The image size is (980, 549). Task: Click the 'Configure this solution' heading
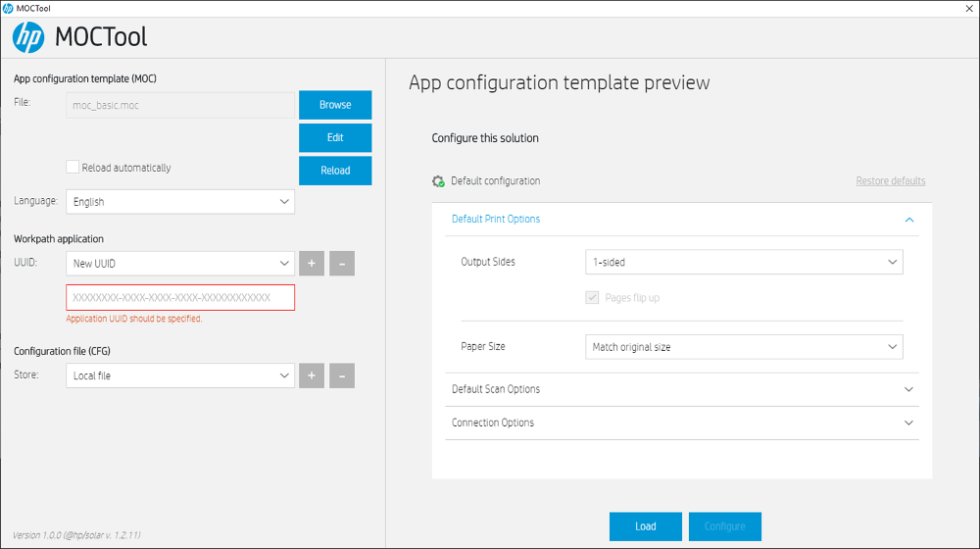485,138
